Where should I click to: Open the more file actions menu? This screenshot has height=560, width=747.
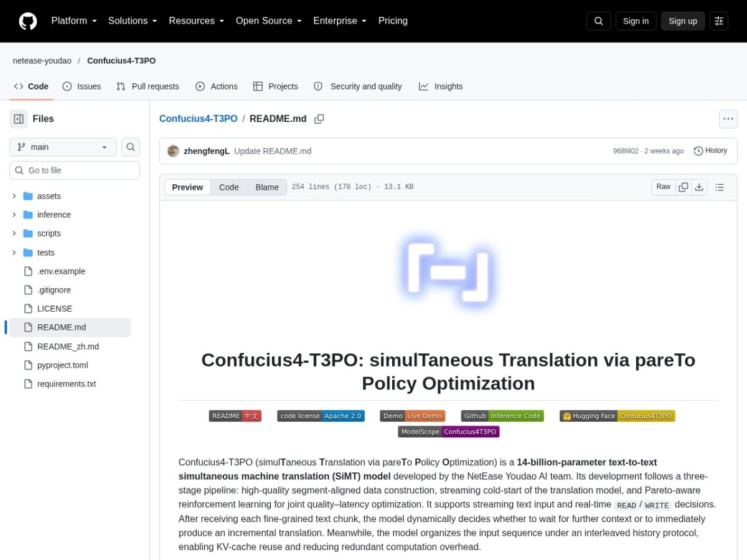click(x=728, y=119)
